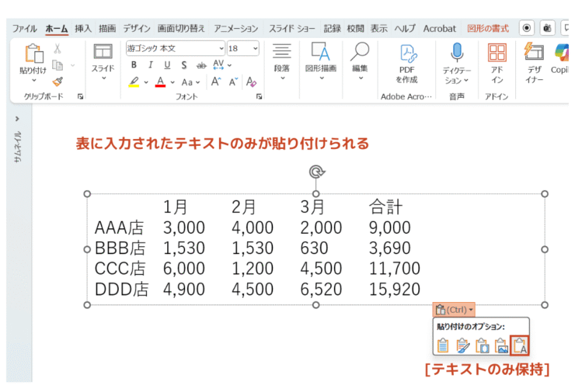Toggle Underline formatting

pyautogui.click(x=167, y=65)
